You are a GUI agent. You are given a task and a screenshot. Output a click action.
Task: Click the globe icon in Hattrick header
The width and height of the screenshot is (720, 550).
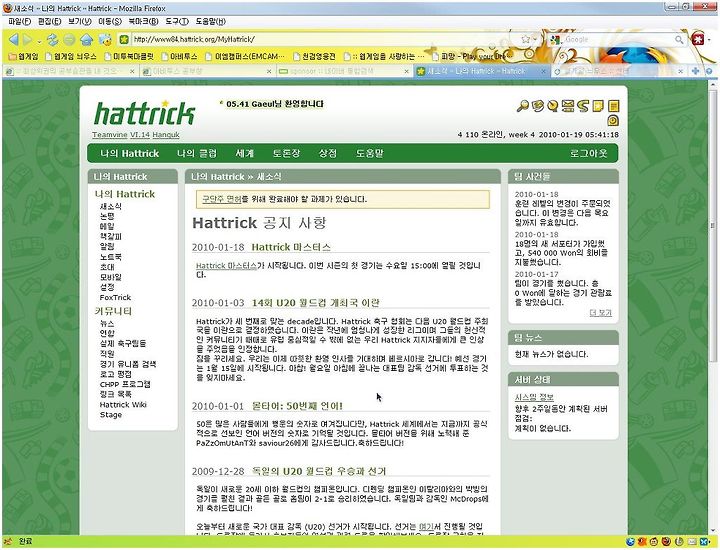click(538, 106)
